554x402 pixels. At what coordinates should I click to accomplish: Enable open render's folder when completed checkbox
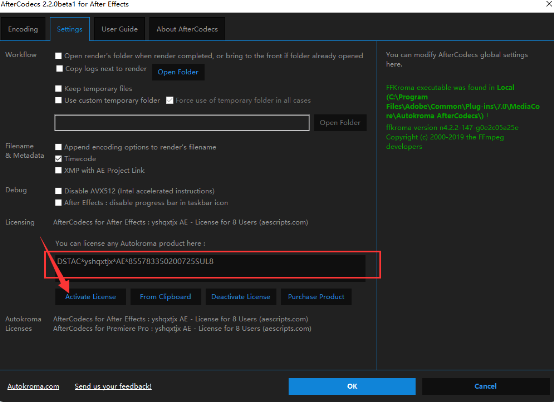[x=58, y=56]
